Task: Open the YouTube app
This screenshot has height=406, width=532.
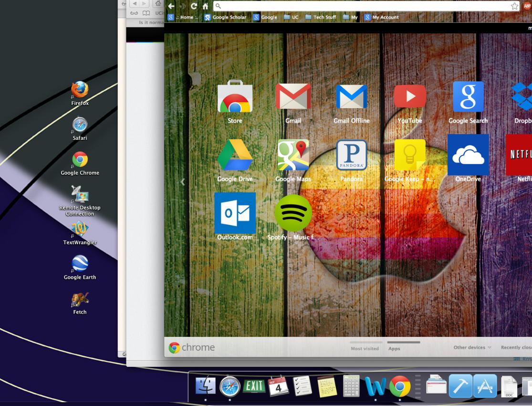Action: [x=410, y=96]
